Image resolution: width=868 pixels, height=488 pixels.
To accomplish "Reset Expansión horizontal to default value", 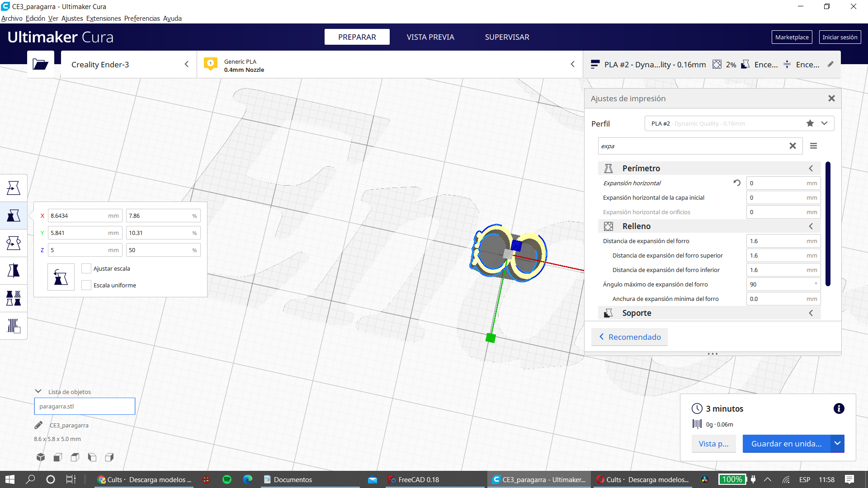I will [737, 183].
